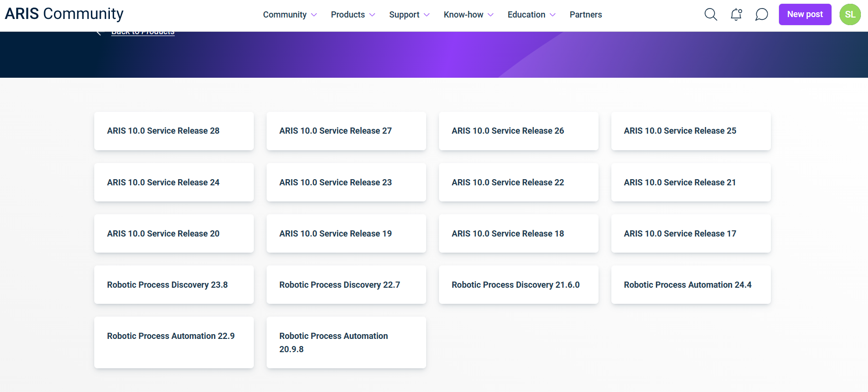
Task: Open ARIS 10.0 Service Release 17 card
Action: point(691,234)
